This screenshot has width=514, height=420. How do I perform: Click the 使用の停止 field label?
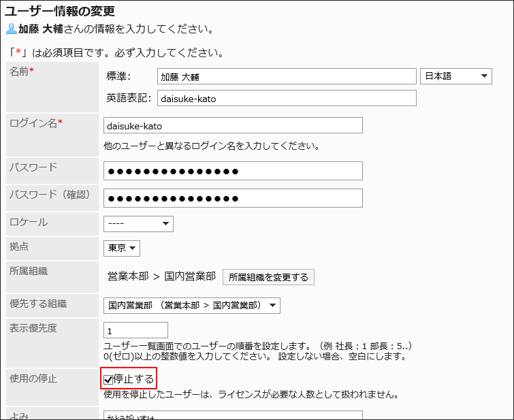[x=33, y=378]
